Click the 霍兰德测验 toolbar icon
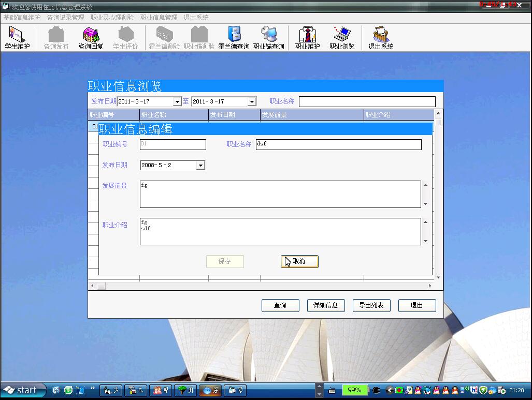 [165, 38]
